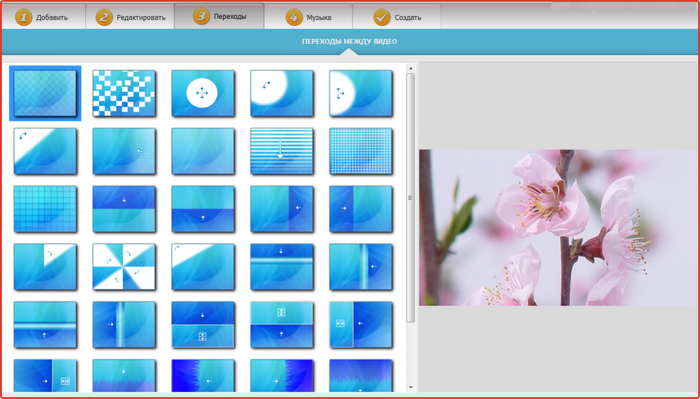Choose the left-side half circle transition
Image resolution: width=700 pixels, height=399 pixels.
(x=361, y=93)
